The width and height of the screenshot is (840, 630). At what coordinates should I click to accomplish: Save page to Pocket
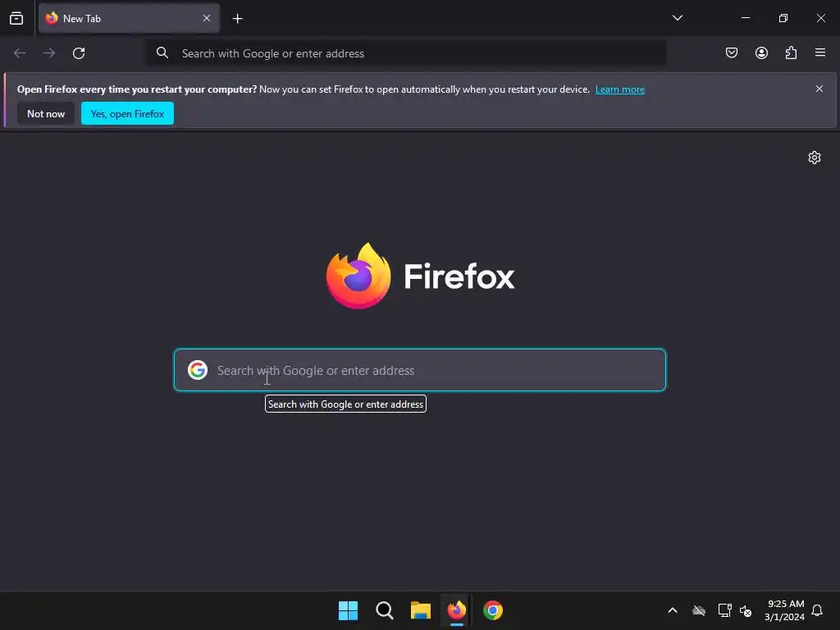pyautogui.click(x=731, y=52)
